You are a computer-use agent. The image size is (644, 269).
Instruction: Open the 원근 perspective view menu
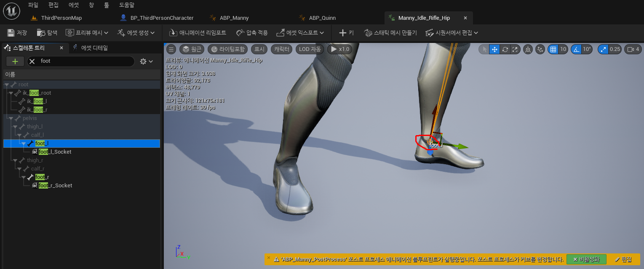192,49
